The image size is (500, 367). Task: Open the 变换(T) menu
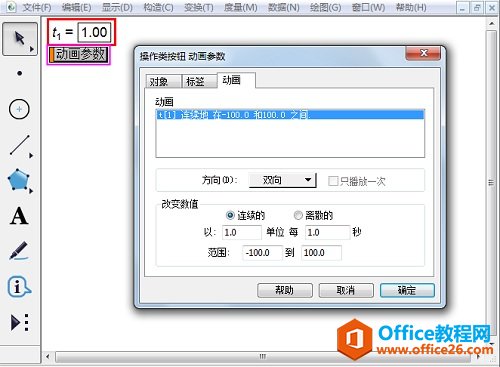coord(199,7)
